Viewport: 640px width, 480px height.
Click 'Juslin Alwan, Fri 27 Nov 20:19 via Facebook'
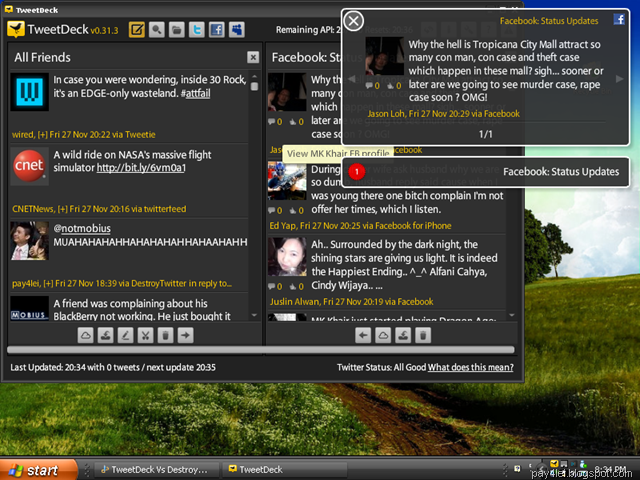(x=351, y=302)
